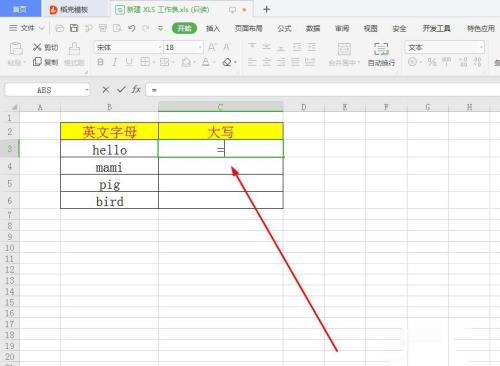Click the Save icon in quick toolbar
This screenshot has height=366, width=500.
pyautogui.click(x=74, y=28)
